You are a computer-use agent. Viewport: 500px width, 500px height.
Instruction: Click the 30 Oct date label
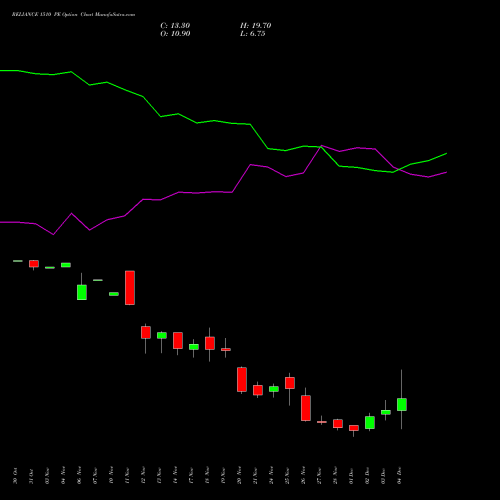point(15,476)
